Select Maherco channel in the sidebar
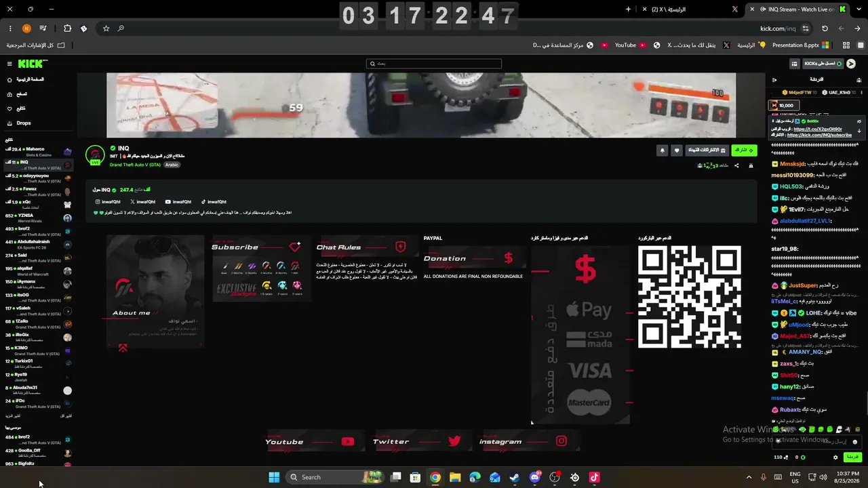The height and width of the screenshot is (488, 868). [38, 151]
